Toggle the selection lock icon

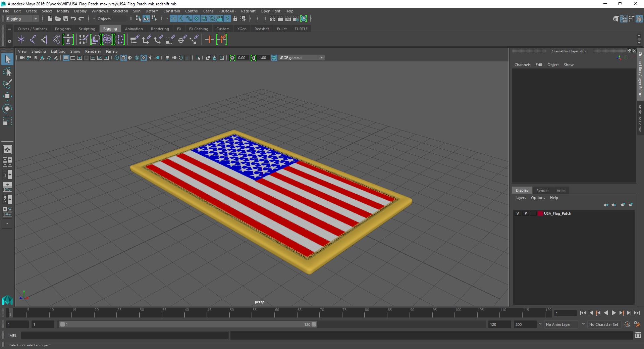[x=235, y=19]
